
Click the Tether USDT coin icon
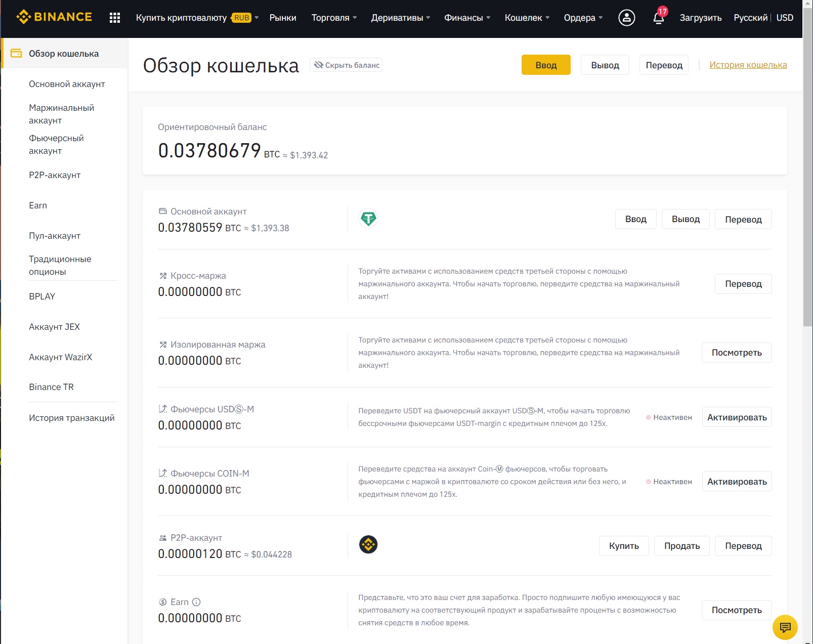368,219
